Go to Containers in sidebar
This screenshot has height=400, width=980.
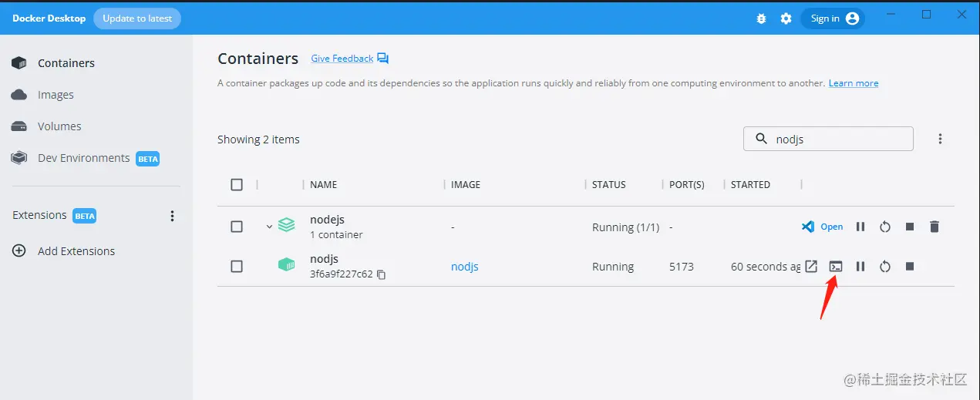click(x=66, y=63)
